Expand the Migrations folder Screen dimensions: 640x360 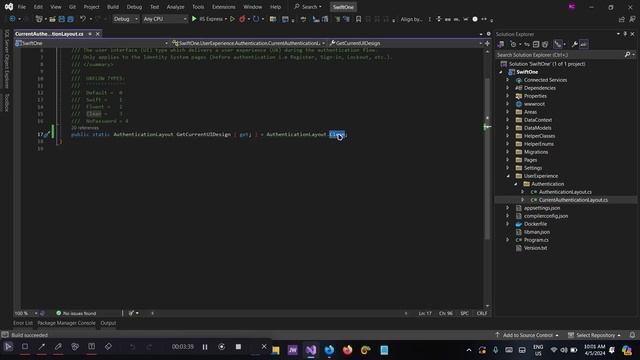point(508,152)
